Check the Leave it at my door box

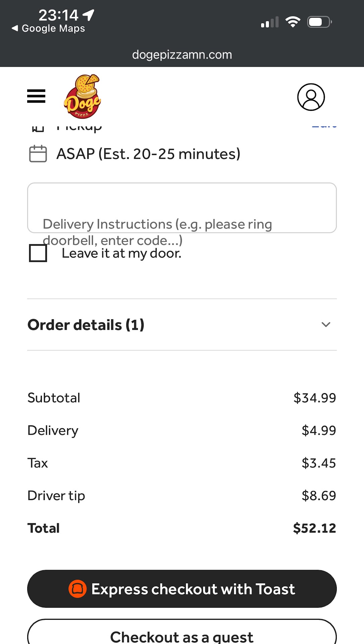(38, 253)
